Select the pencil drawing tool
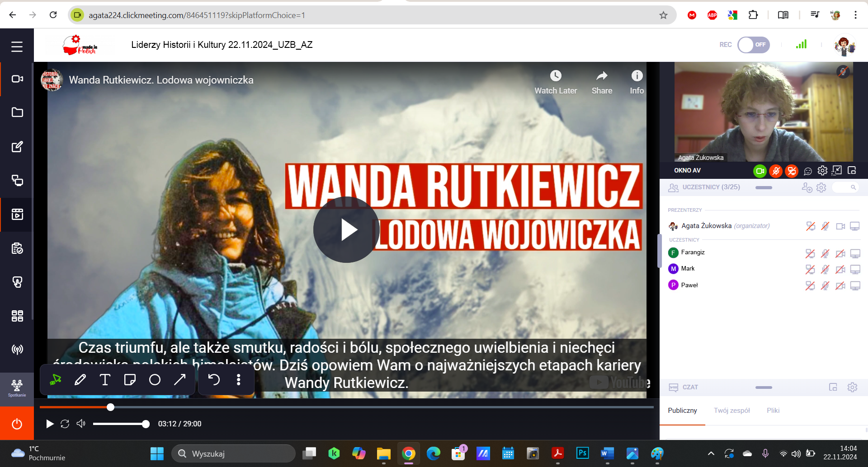This screenshot has height=467, width=868. click(x=80, y=380)
